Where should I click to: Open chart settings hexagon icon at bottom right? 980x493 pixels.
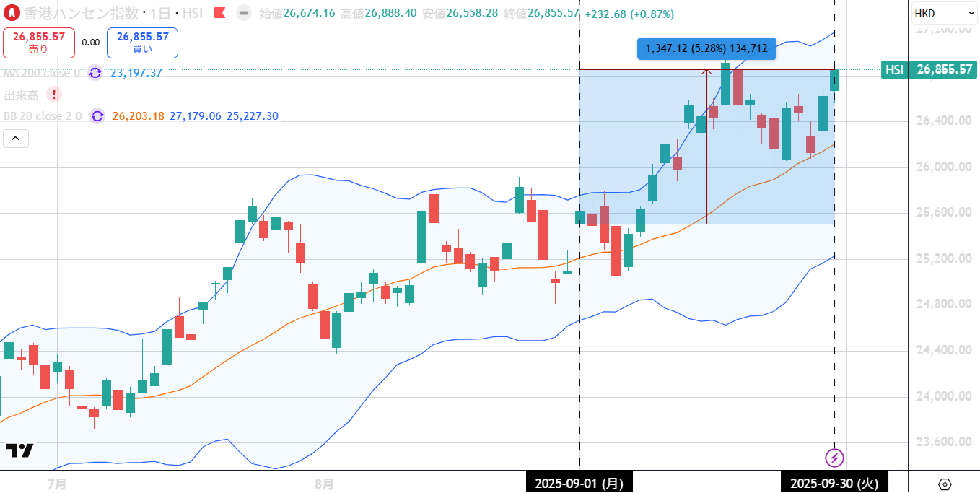(x=945, y=483)
